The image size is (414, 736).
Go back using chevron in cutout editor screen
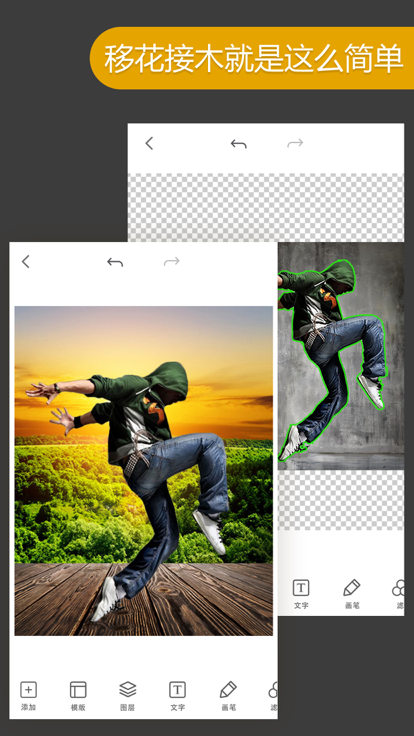(149, 143)
